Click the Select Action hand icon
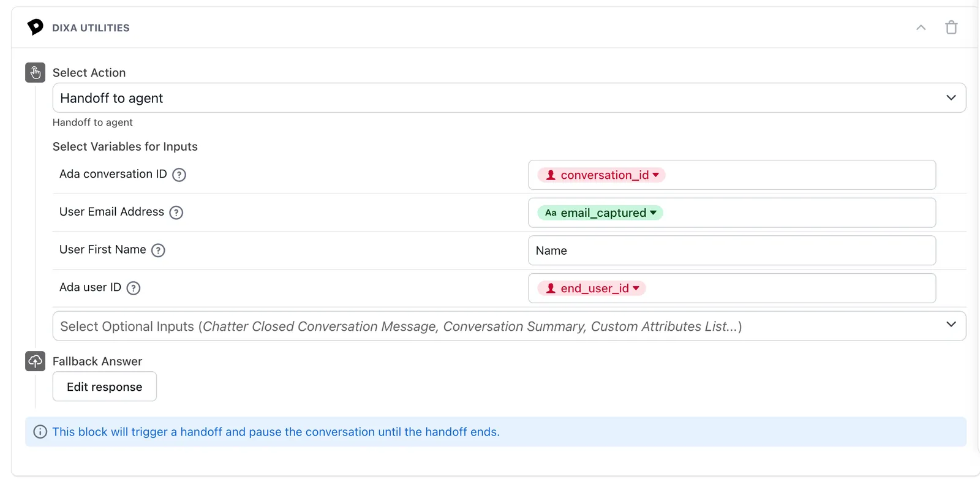This screenshot has height=479, width=980. click(x=36, y=72)
